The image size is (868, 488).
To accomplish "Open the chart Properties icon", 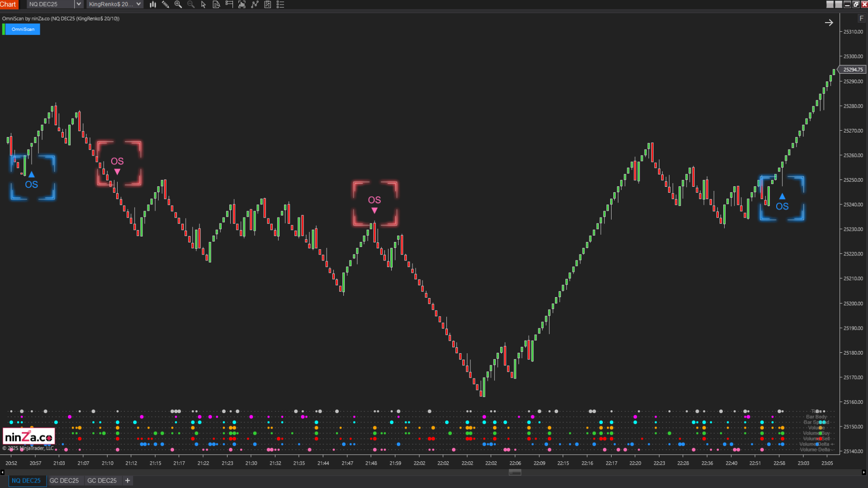I will [x=267, y=5].
